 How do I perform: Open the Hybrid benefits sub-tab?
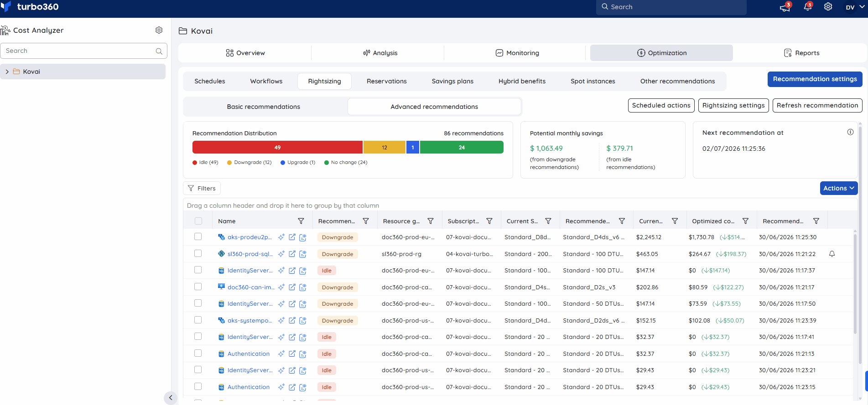click(522, 81)
